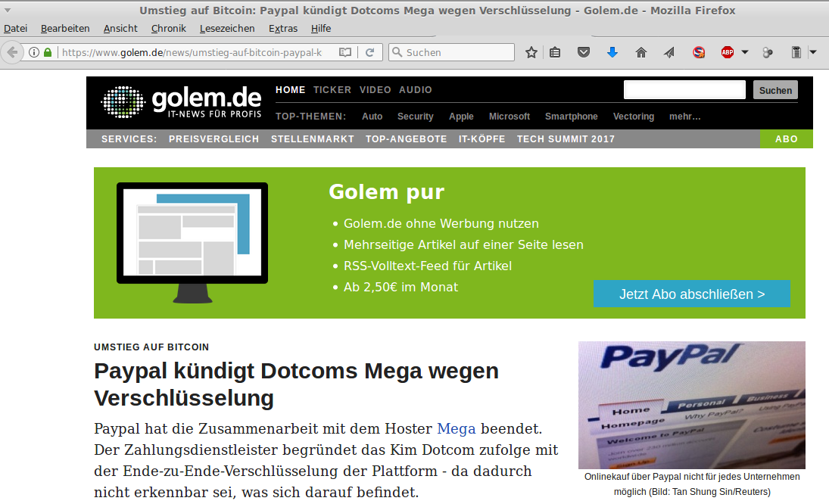Click the paper plane send icon

click(x=669, y=52)
